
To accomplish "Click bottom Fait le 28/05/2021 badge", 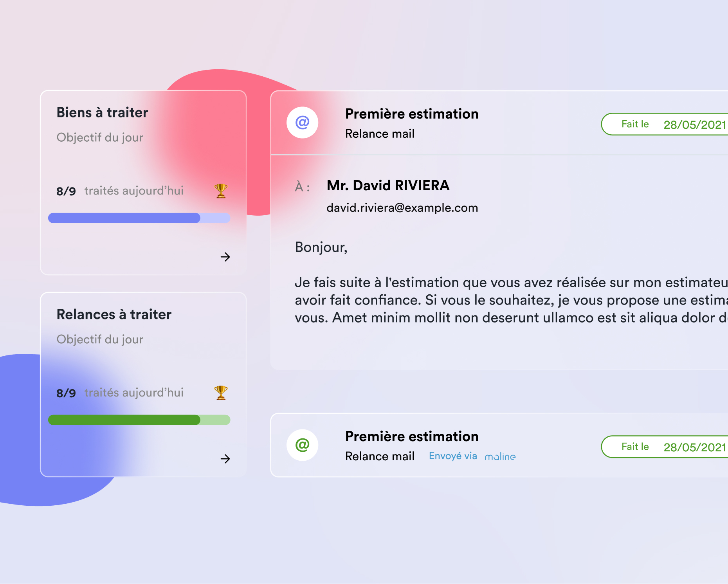I will [665, 447].
